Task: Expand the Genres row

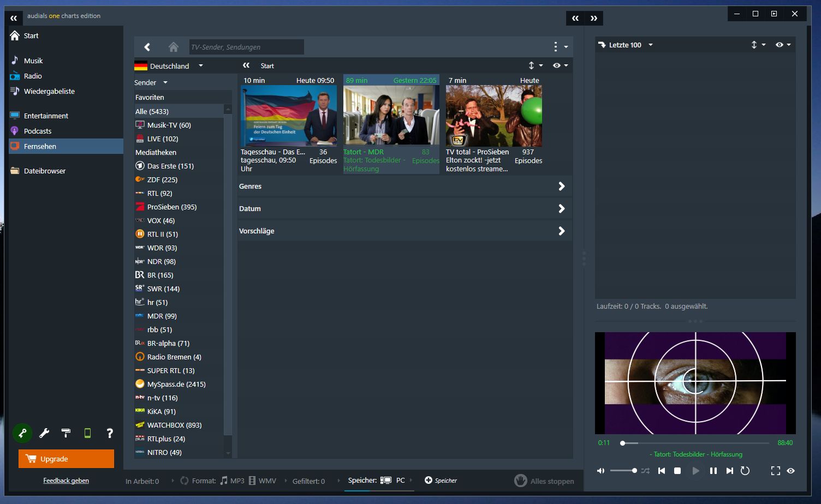Action: [404, 186]
